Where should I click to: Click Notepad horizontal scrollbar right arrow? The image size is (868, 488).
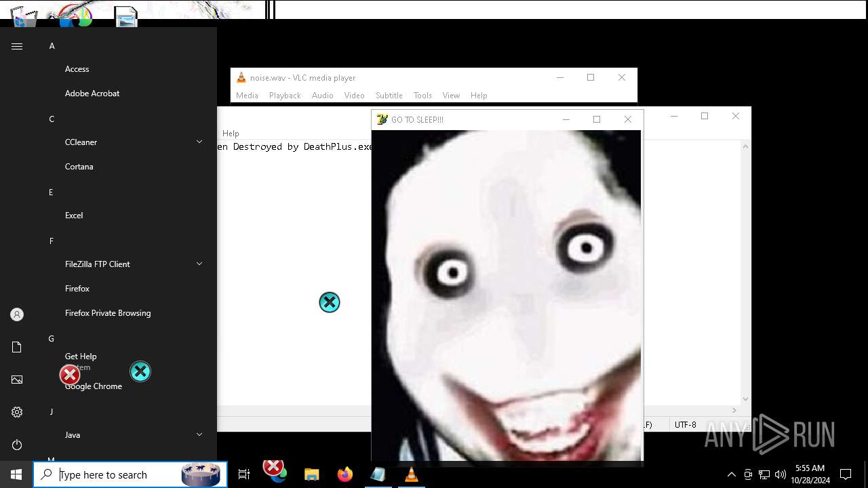(734, 410)
